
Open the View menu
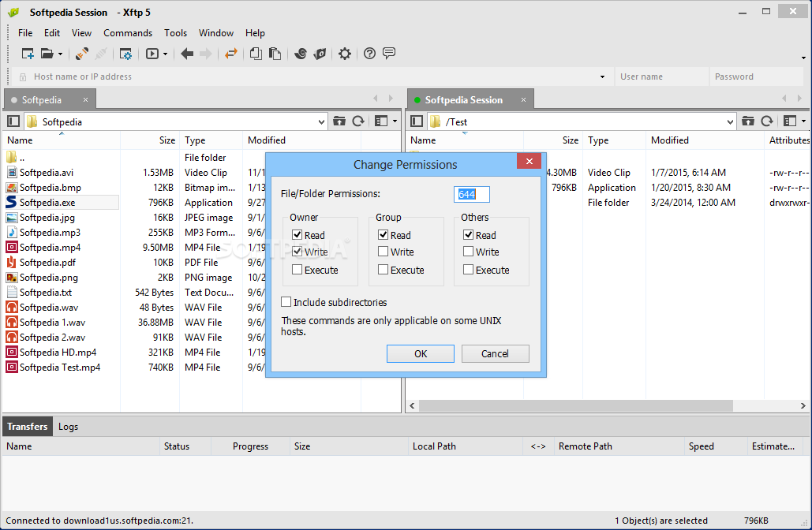[81, 32]
